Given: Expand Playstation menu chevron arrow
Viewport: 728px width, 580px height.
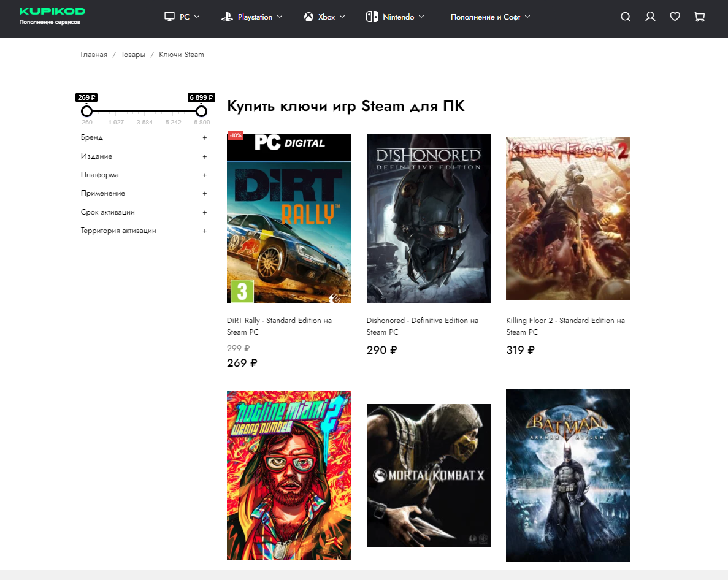Looking at the screenshot, I should point(280,17).
